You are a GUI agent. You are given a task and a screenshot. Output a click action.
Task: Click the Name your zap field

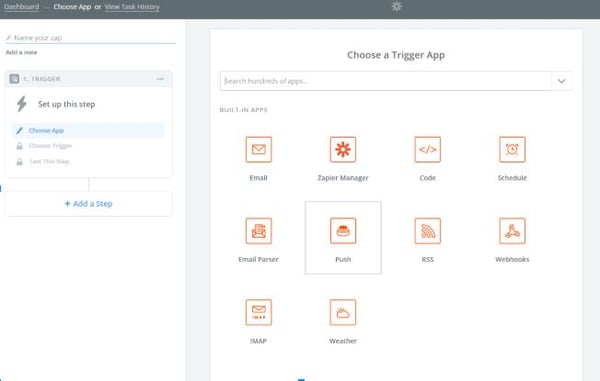91,37
